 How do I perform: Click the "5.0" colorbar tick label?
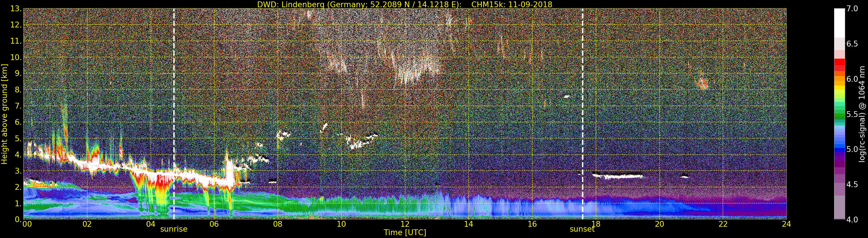coord(852,149)
